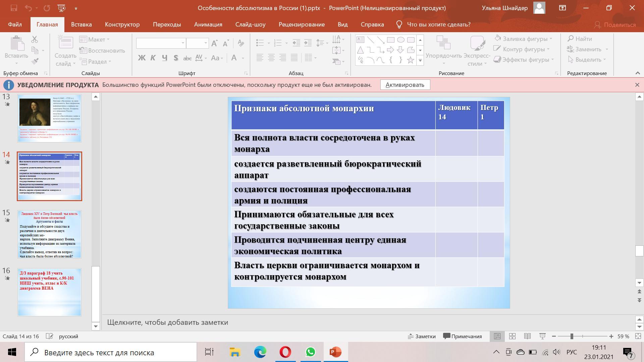The height and width of the screenshot is (362, 644).
Task: Click the Активировать button
Action: point(405,85)
